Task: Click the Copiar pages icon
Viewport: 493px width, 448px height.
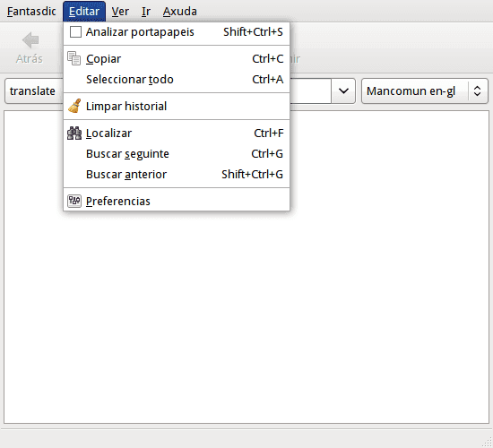Action: tap(74, 58)
